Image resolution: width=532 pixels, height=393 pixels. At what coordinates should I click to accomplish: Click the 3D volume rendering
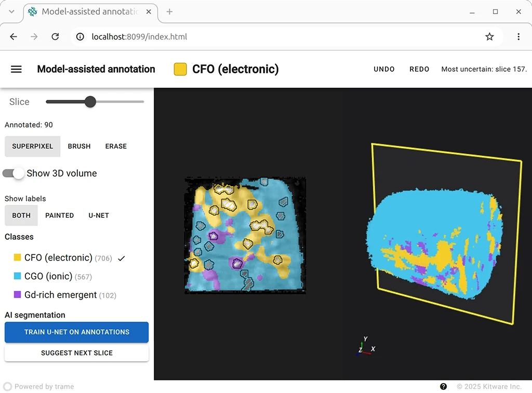pyautogui.click(x=435, y=244)
